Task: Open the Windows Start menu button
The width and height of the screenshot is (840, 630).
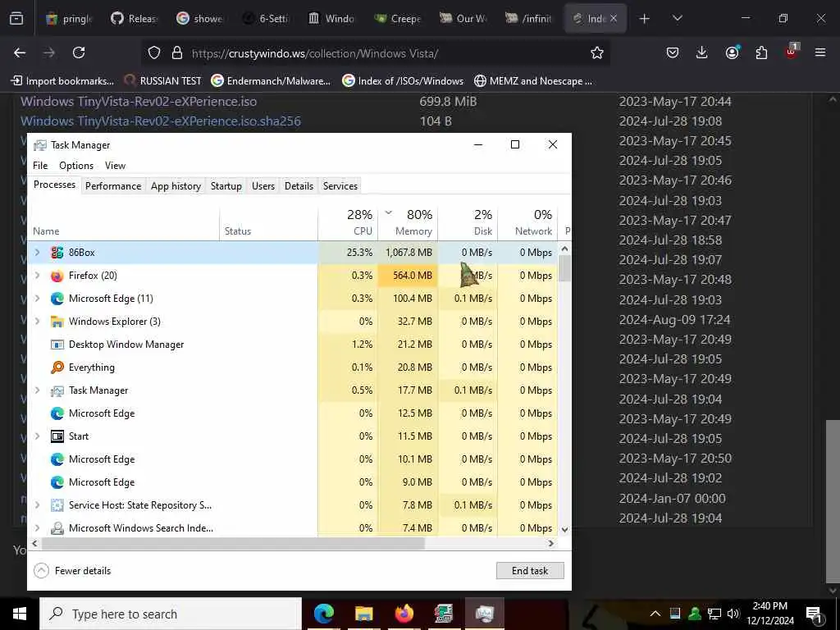Action: [20, 614]
